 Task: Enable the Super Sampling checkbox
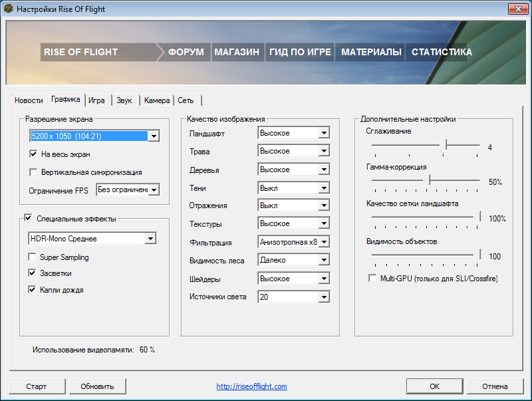pos(32,257)
